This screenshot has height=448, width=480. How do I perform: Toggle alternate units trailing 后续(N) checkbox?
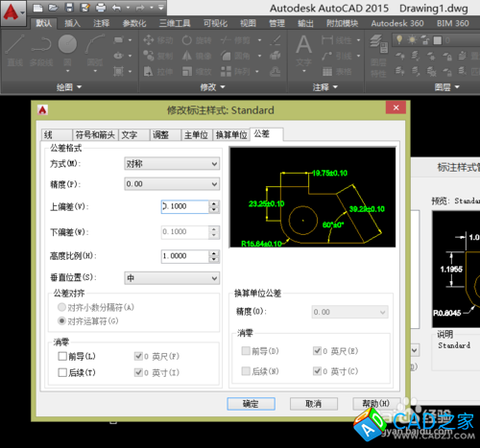(246, 371)
